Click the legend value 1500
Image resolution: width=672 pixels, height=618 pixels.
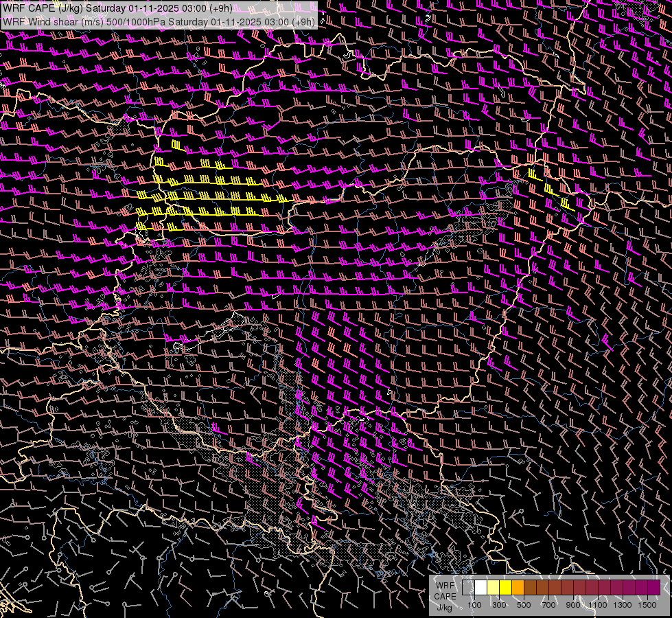(x=647, y=605)
